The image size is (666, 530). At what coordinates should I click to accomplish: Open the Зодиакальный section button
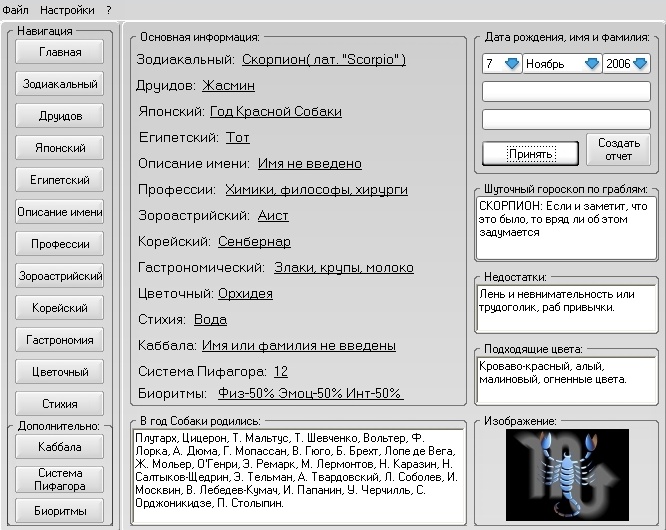coord(59,84)
